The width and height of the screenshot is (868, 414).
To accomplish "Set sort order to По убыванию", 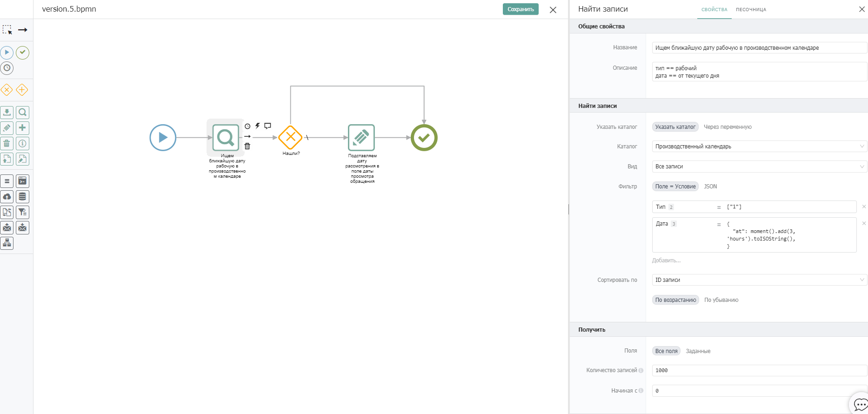I will click(721, 300).
